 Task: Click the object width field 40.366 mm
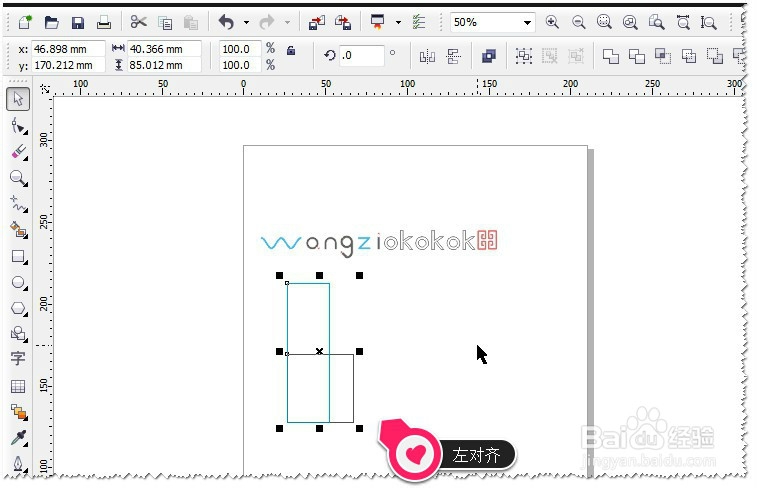(x=164, y=49)
